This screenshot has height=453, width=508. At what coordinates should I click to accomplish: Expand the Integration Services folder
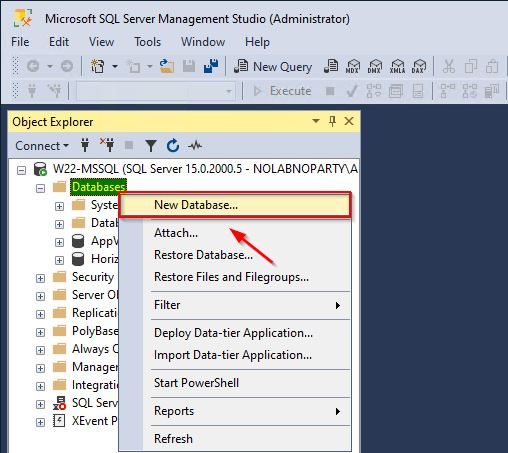point(40,386)
